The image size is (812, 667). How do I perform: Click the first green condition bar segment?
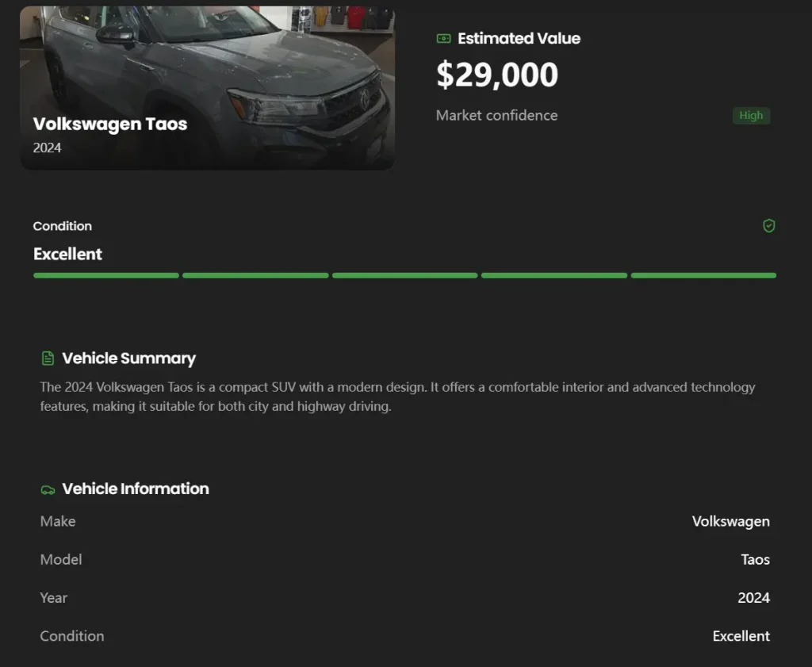click(x=106, y=275)
